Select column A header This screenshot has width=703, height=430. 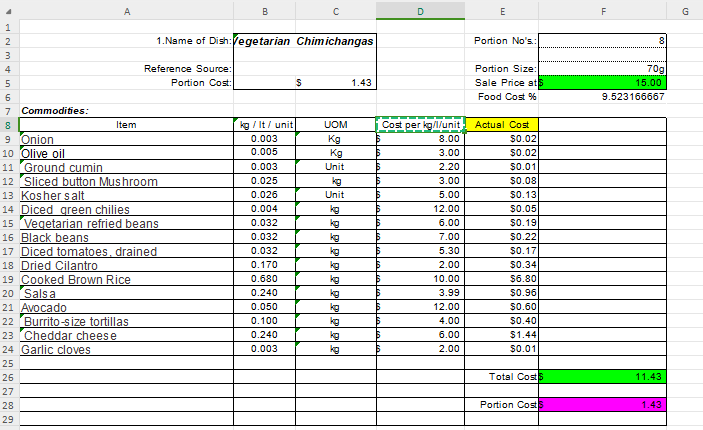[127, 12]
